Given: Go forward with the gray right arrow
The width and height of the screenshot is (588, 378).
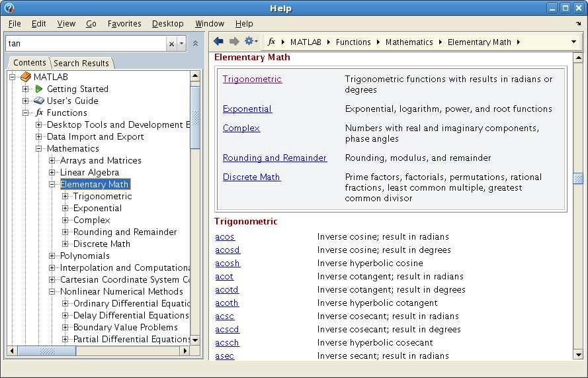Looking at the screenshot, I should click(x=234, y=41).
